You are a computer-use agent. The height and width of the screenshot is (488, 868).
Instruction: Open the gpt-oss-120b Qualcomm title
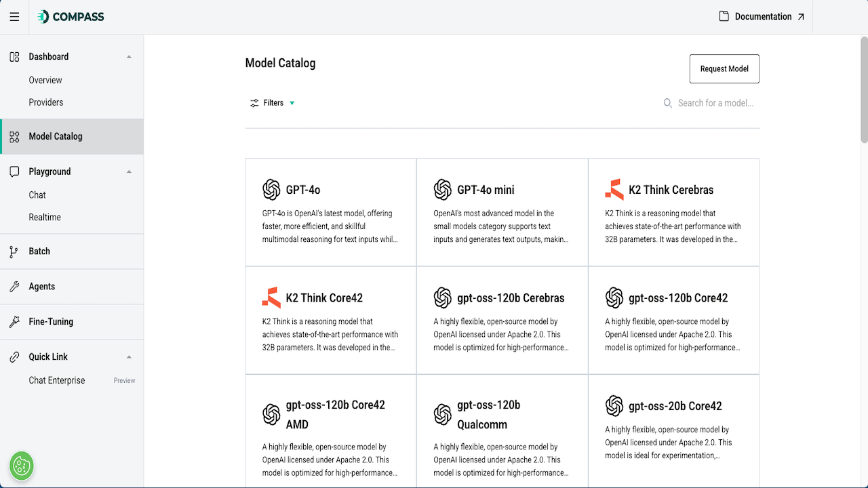click(x=489, y=414)
